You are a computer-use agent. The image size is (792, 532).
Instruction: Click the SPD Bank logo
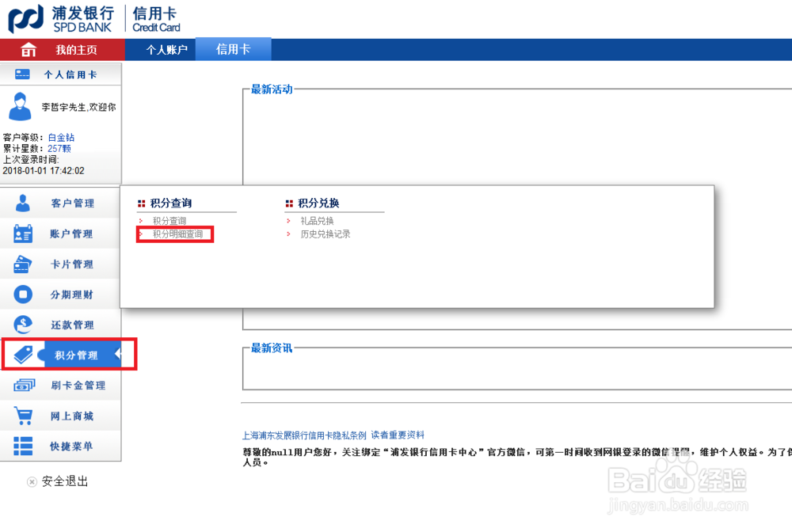[x=62, y=19]
